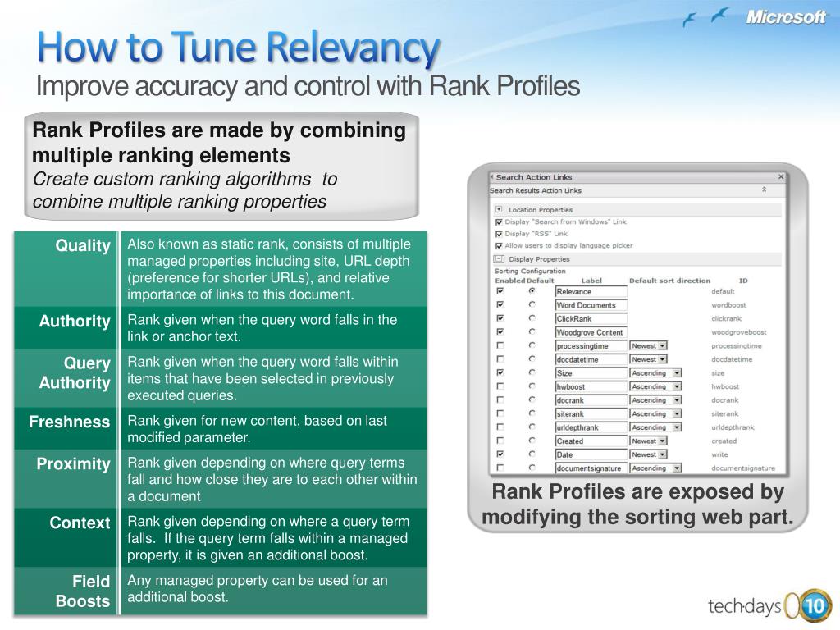Uncheck Display "Search from Windows" Link
The width and height of the screenshot is (840, 630).
click(x=500, y=221)
